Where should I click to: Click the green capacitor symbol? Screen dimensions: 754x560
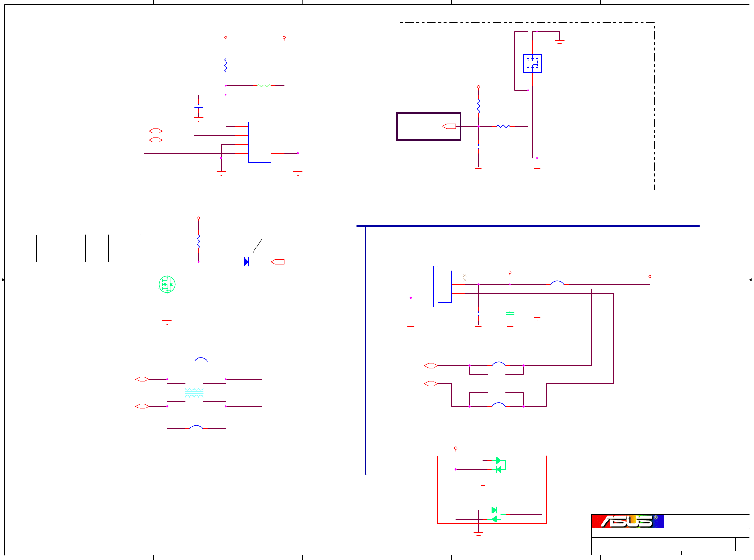pos(510,314)
